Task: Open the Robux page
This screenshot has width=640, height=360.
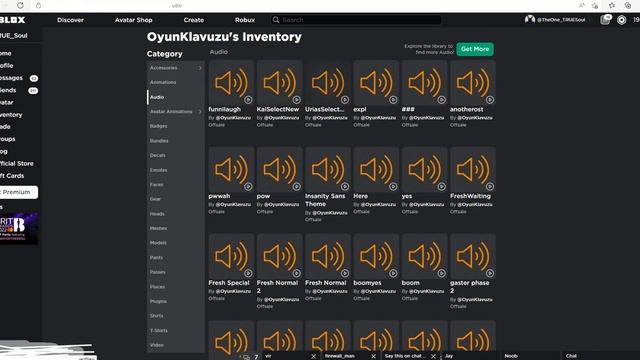Action: coord(245,20)
